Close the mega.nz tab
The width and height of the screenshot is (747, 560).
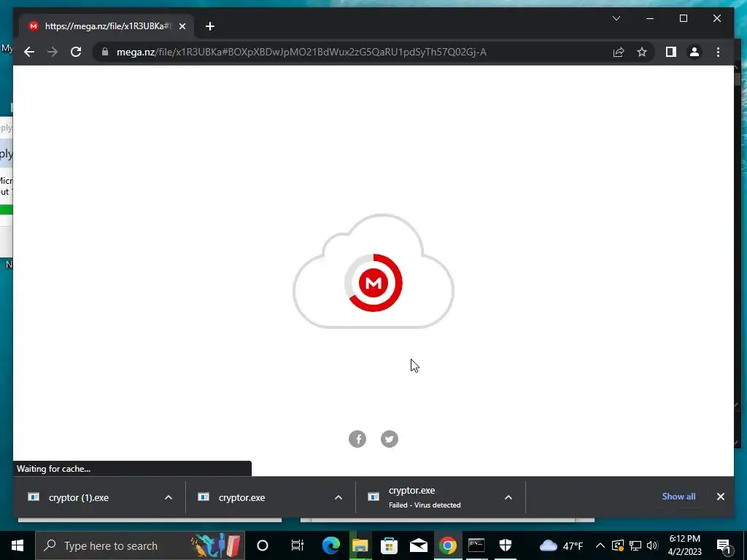click(x=182, y=26)
